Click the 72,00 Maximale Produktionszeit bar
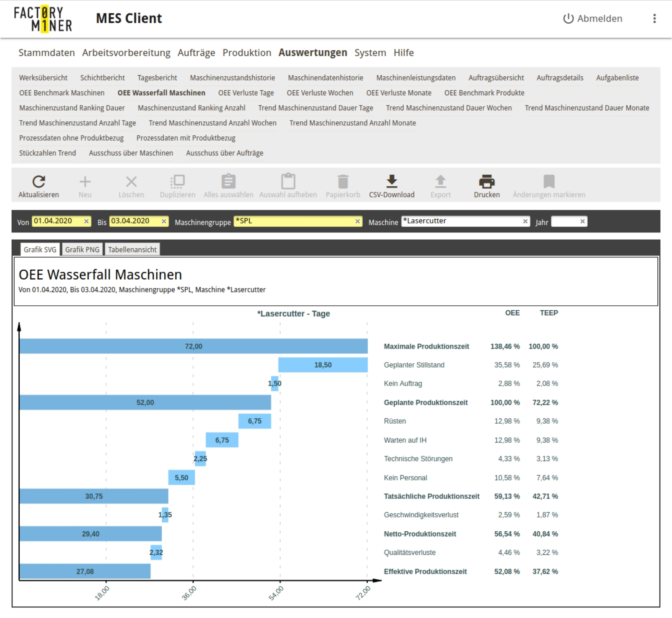 coord(193,346)
